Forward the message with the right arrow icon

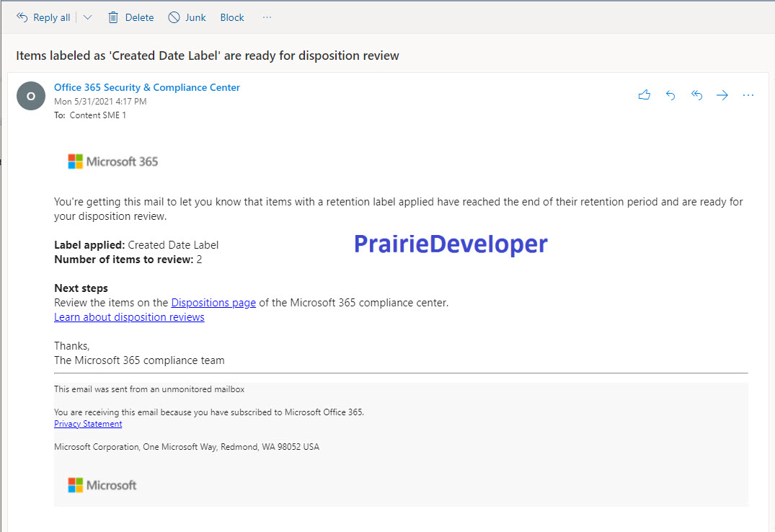coord(722,95)
